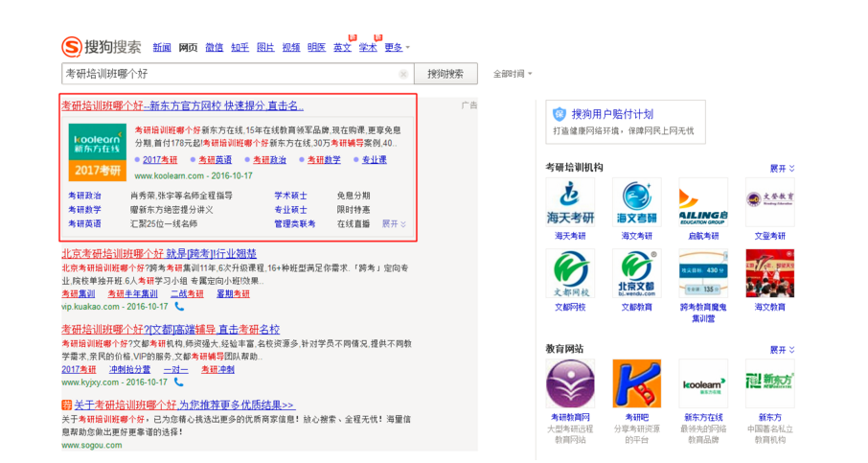
Task: Click the 学术硕士 link
Action: 290,196
